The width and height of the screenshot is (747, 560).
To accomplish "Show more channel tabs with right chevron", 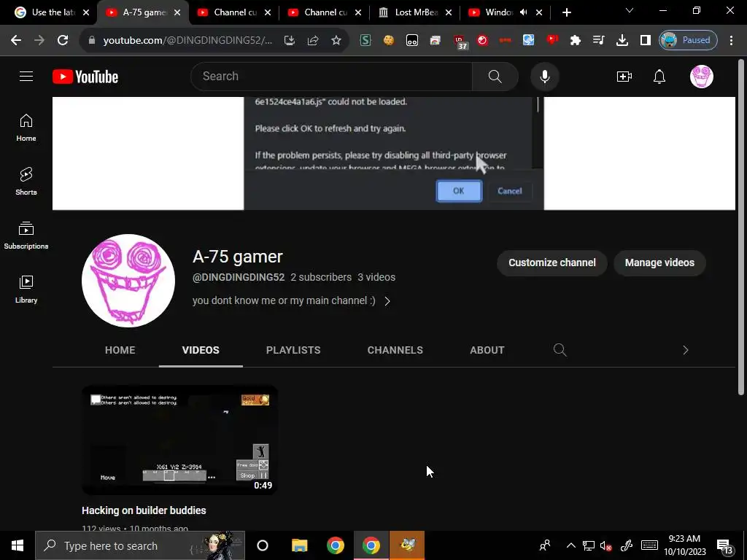I will (685, 350).
